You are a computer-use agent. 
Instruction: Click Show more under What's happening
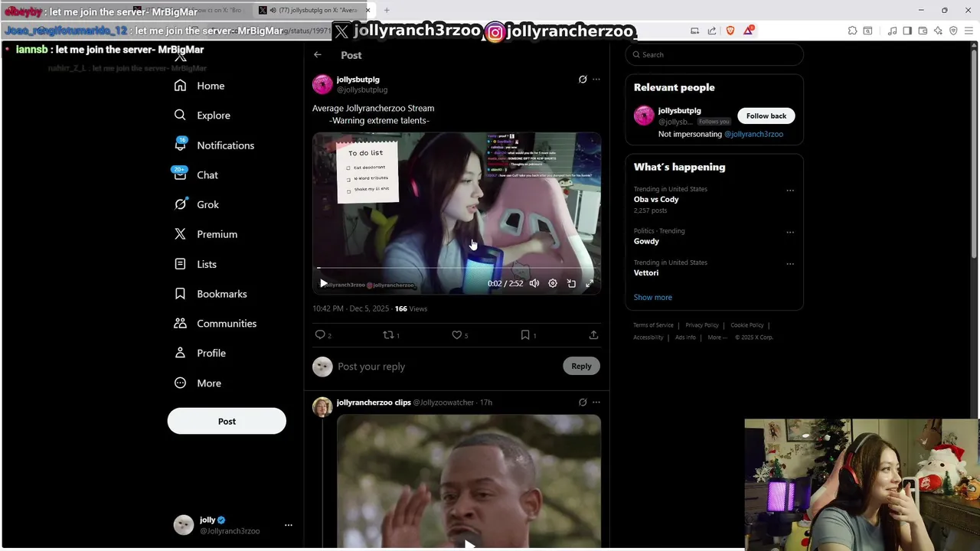pos(653,297)
